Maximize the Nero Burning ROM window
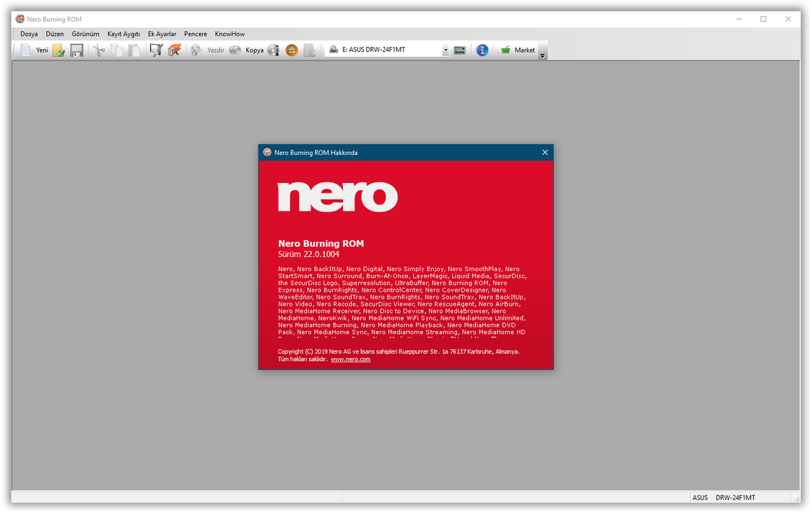812x514 pixels. (763, 19)
